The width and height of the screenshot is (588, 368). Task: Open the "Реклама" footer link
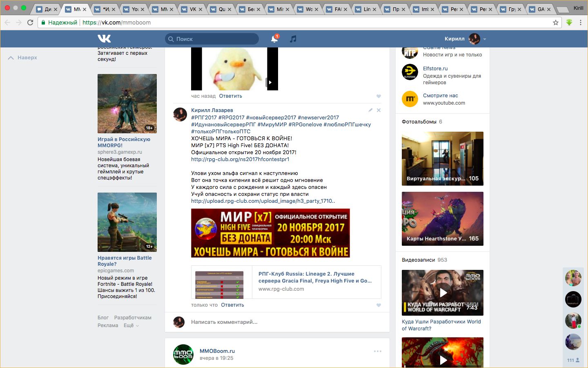pos(108,325)
